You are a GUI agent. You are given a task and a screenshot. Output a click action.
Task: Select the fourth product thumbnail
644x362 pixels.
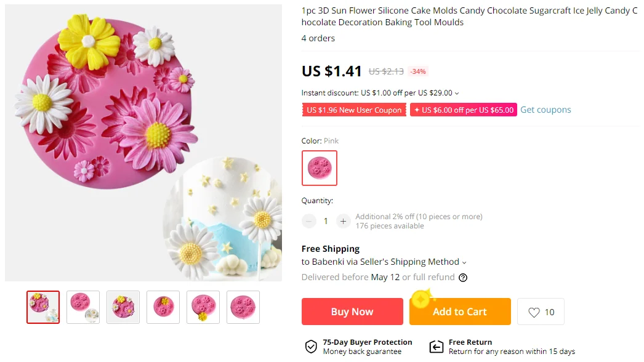(x=163, y=307)
